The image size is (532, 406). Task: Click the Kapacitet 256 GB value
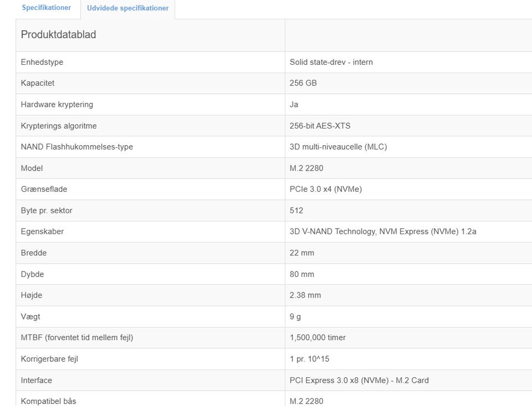click(x=303, y=83)
